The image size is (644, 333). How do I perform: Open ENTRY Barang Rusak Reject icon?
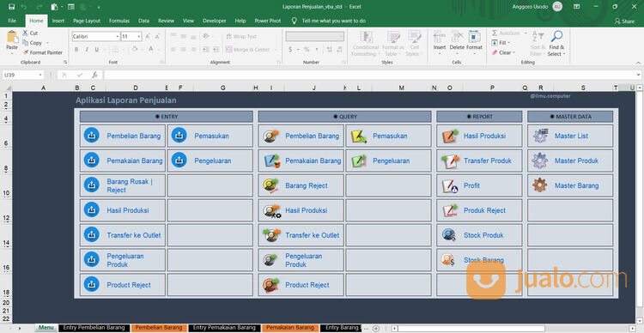(x=92, y=185)
